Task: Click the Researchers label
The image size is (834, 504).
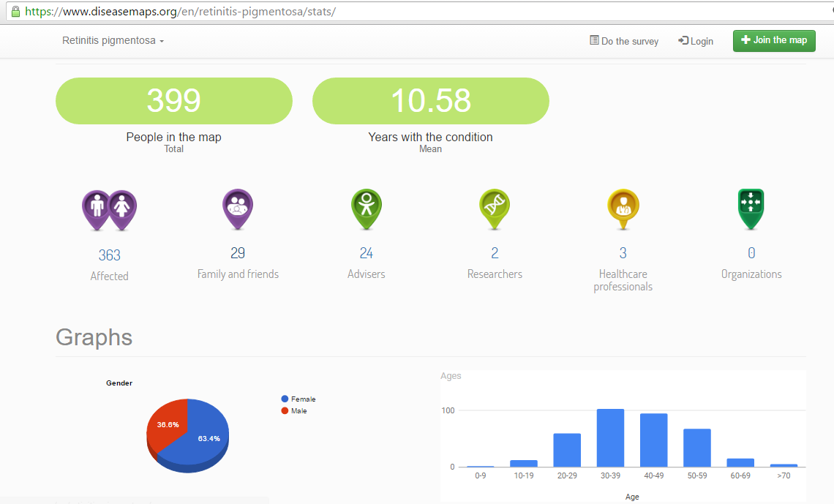Action: pyautogui.click(x=495, y=274)
